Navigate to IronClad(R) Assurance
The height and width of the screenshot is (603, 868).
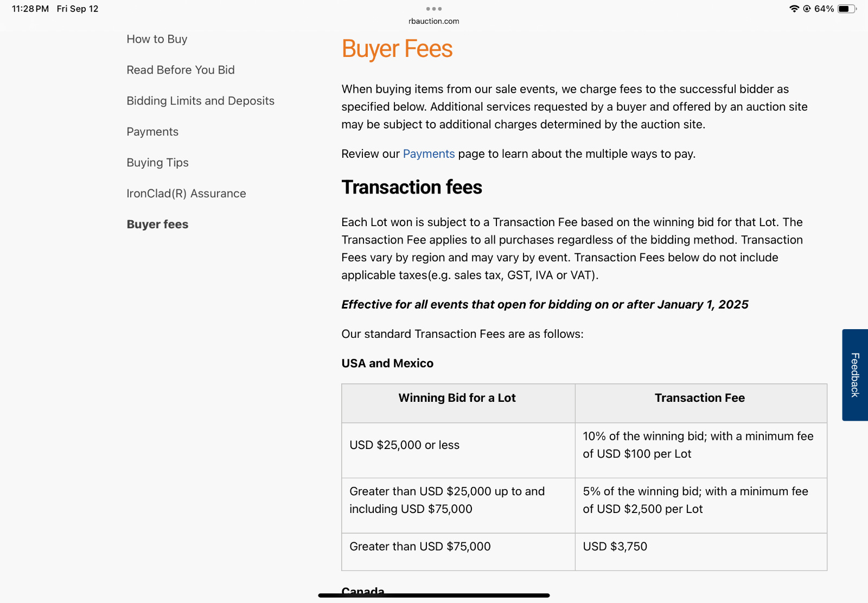(186, 194)
